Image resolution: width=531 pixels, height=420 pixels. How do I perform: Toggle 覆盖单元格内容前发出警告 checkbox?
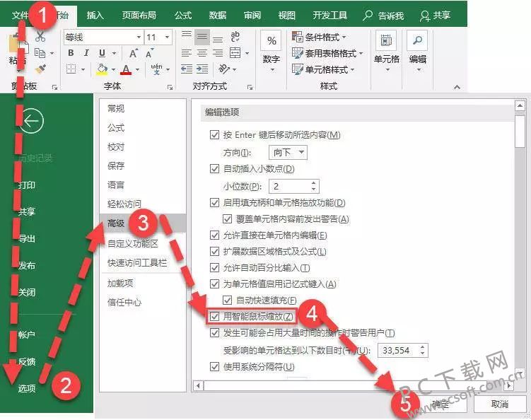point(227,218)
